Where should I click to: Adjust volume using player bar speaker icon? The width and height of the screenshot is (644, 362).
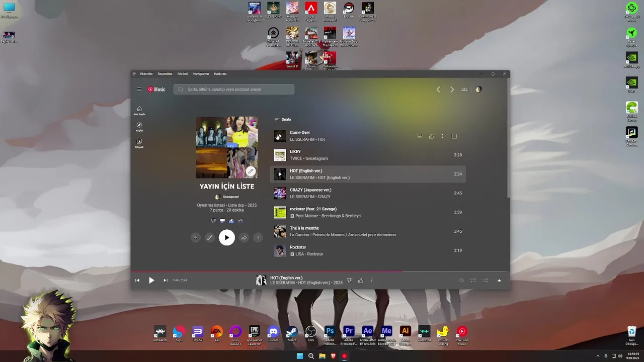click(x=461, y=281)
